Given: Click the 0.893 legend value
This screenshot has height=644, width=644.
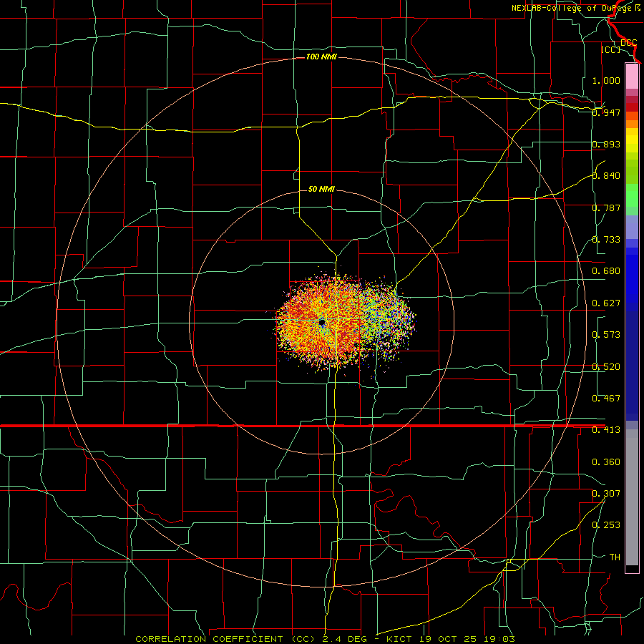Looking at the screenshot, I should pyautogui.click(x=606, y=144).
